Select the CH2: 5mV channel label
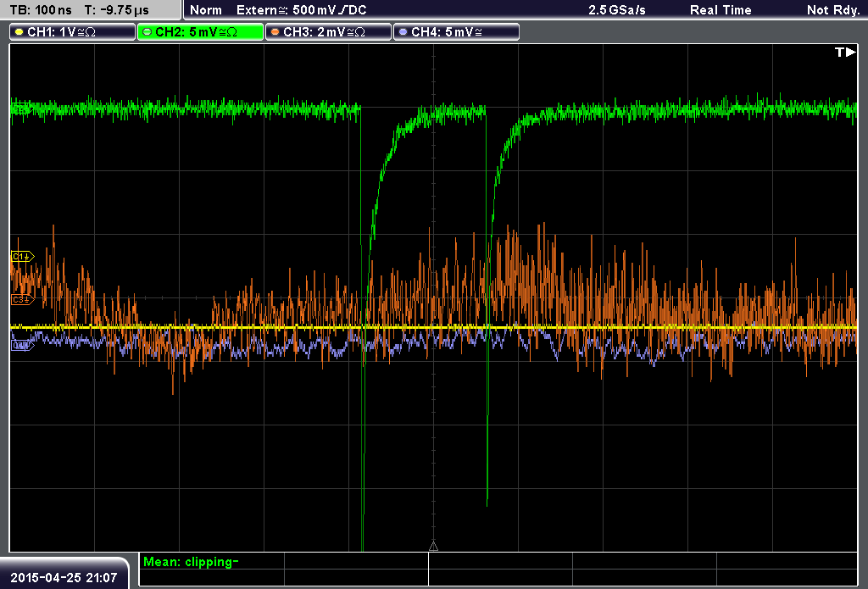868x589 pixels. tap(200, 32)
